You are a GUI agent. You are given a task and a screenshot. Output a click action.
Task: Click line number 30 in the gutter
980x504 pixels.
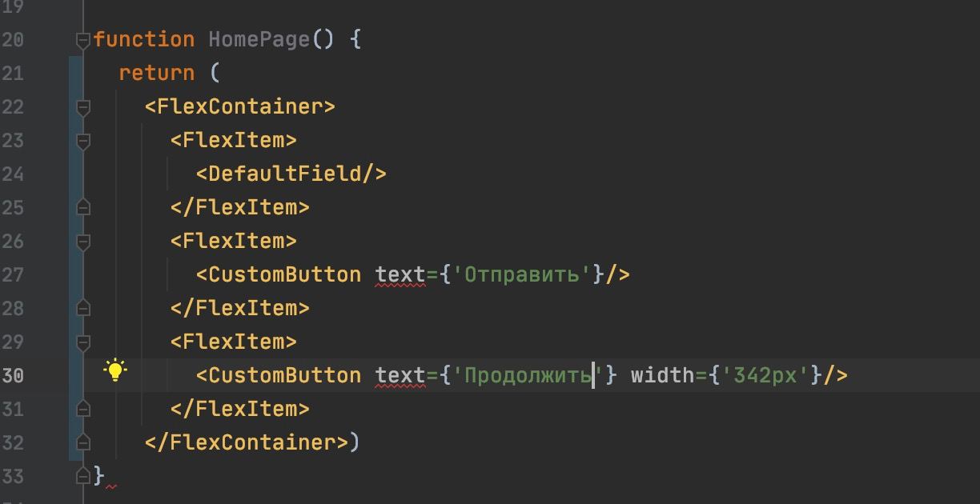14,375
